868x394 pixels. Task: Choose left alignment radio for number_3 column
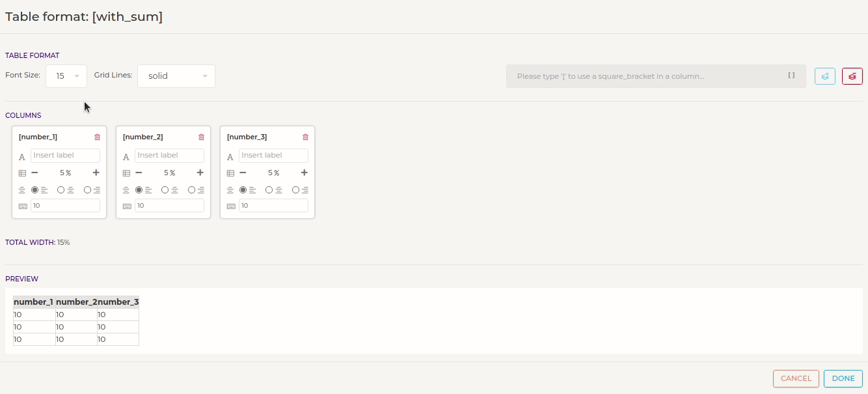click(x=243, y=190)
